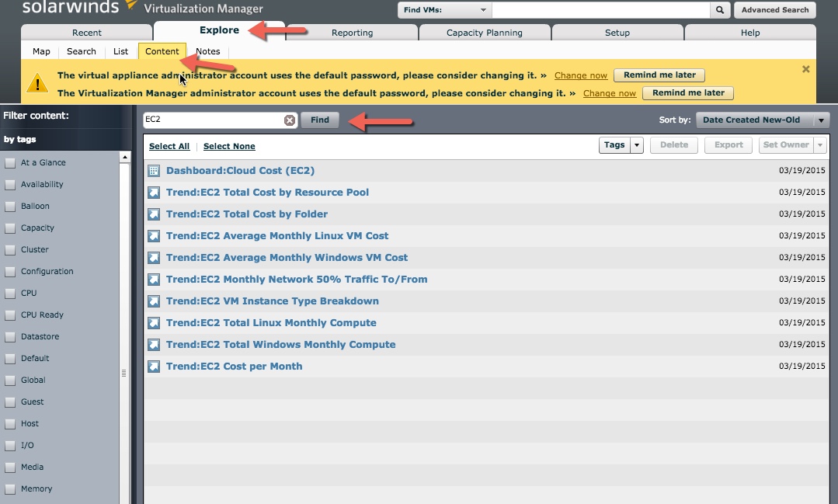Check the Guest tag filter
The height and width of the screenshot is (504, 838).
click(10, 402)
